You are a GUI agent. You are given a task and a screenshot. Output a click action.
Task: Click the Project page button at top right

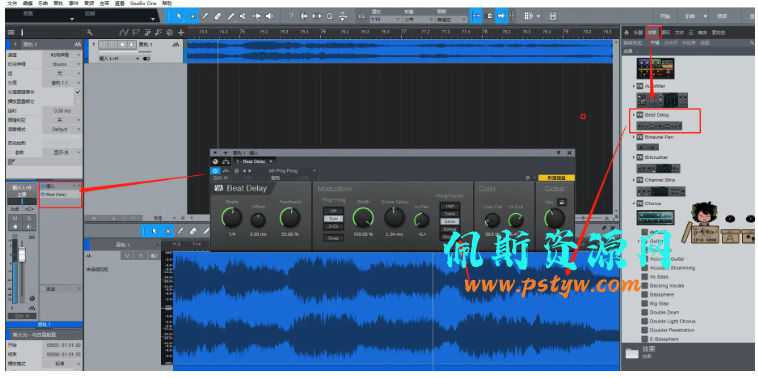[722, 16]
